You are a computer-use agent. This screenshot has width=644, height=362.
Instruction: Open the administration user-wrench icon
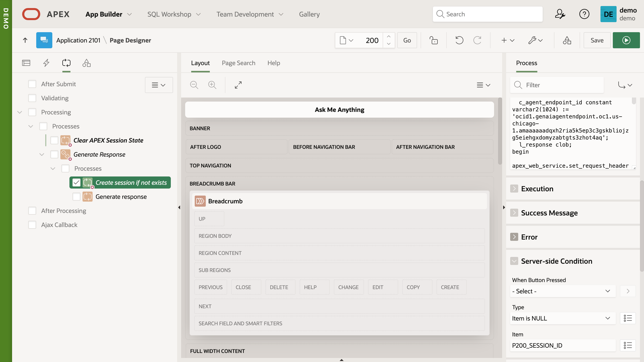(560, 14)
